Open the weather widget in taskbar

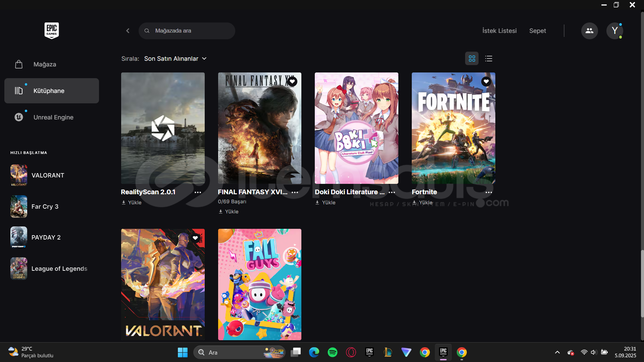coord(31,352)
